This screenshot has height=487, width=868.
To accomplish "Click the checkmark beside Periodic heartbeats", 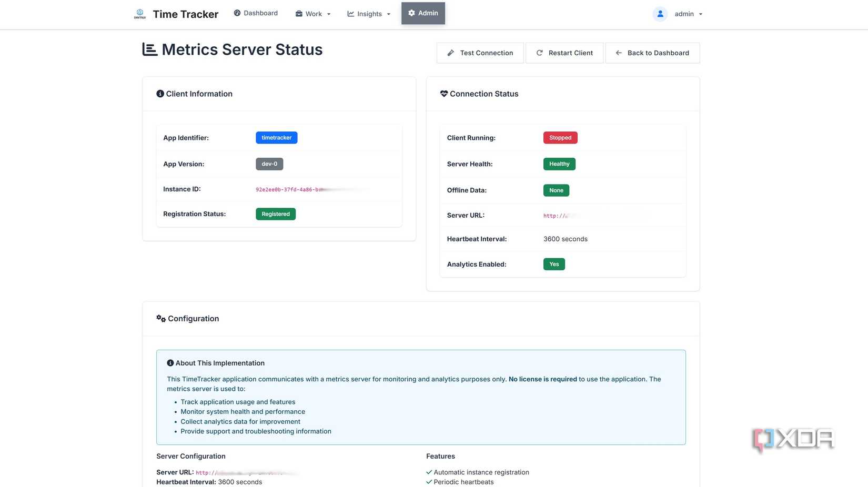I will coord(429,482).
